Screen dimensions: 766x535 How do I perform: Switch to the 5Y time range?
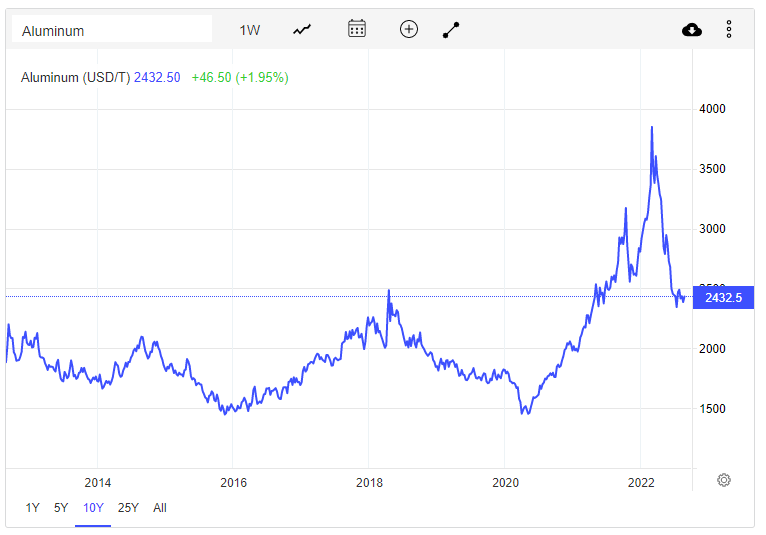pyautogui.click(x=61, y=508)
